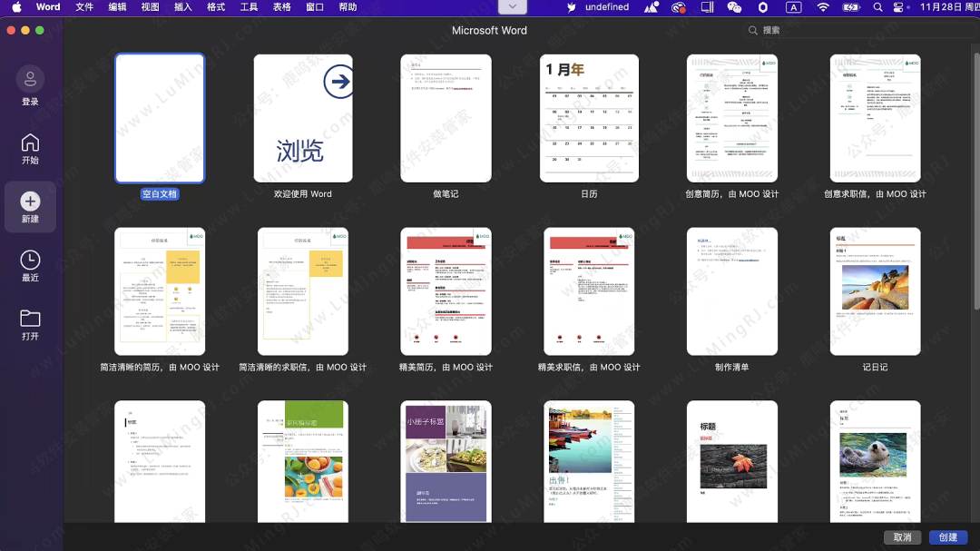Choose the 日历 calendar template
980x551 pixels.
589,118
